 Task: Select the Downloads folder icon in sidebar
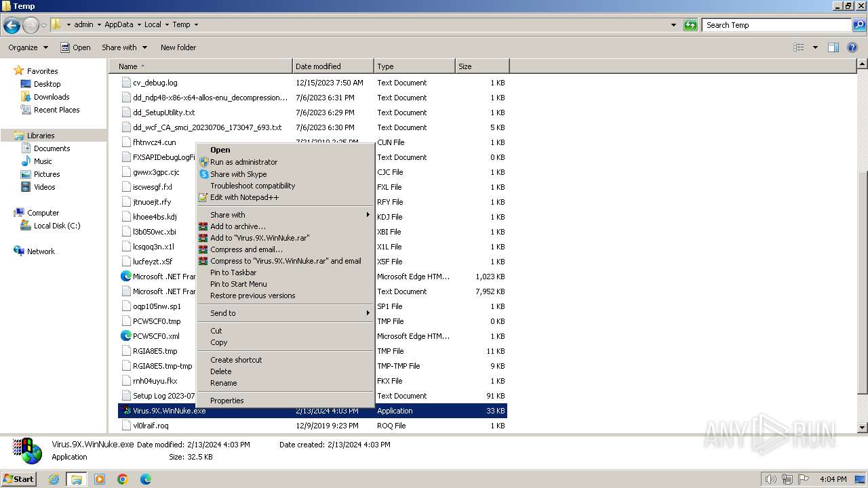[26, 97]
